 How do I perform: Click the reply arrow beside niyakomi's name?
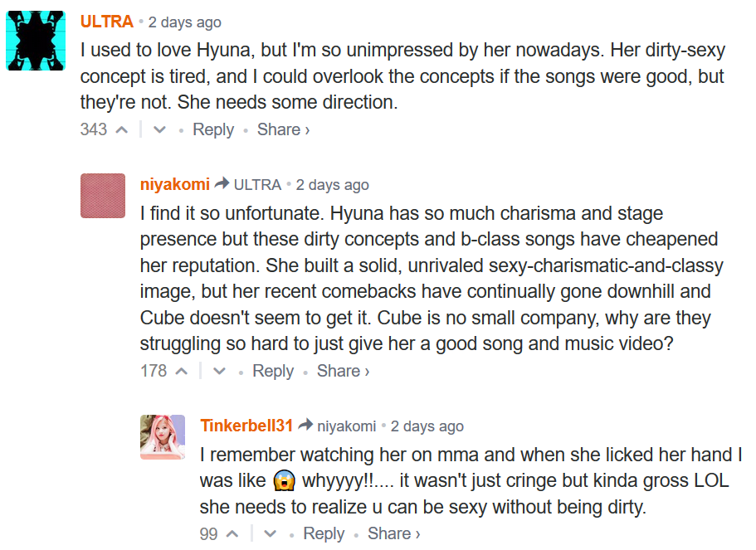coord(222,184)
